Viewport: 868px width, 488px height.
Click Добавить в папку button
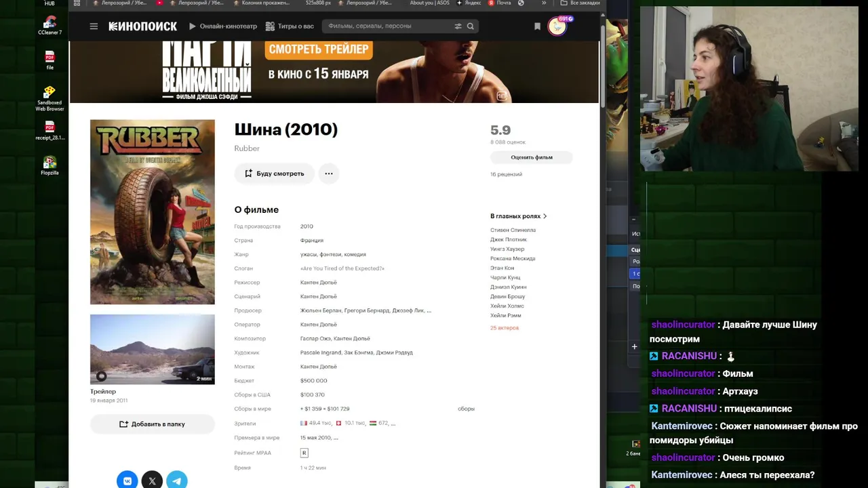coord(153,424)
